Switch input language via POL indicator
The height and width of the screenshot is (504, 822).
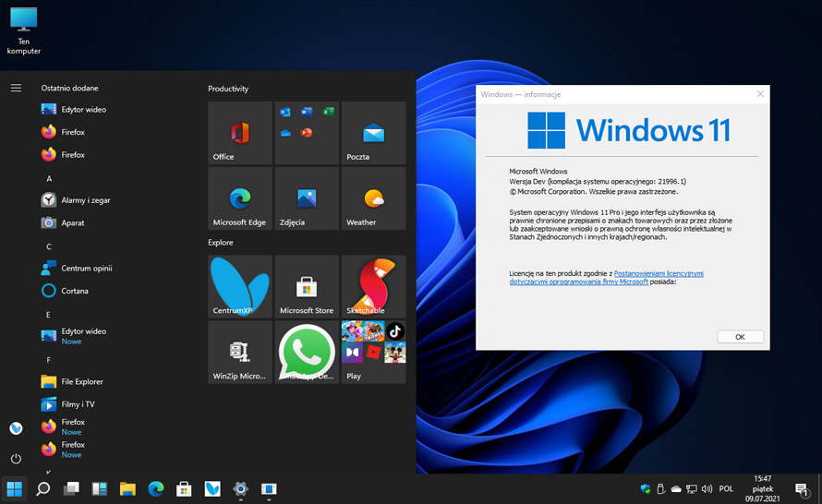pyautogui.click(x=726, y=489)
